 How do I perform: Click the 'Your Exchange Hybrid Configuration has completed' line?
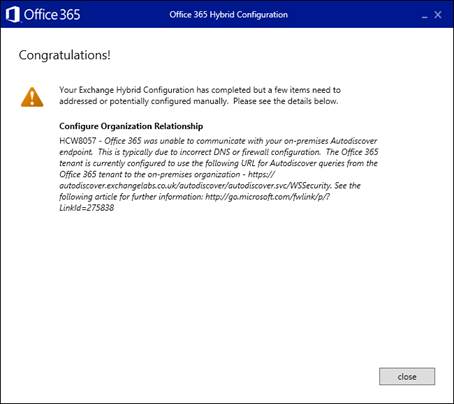pyautogui.click(x=200, y=90)
